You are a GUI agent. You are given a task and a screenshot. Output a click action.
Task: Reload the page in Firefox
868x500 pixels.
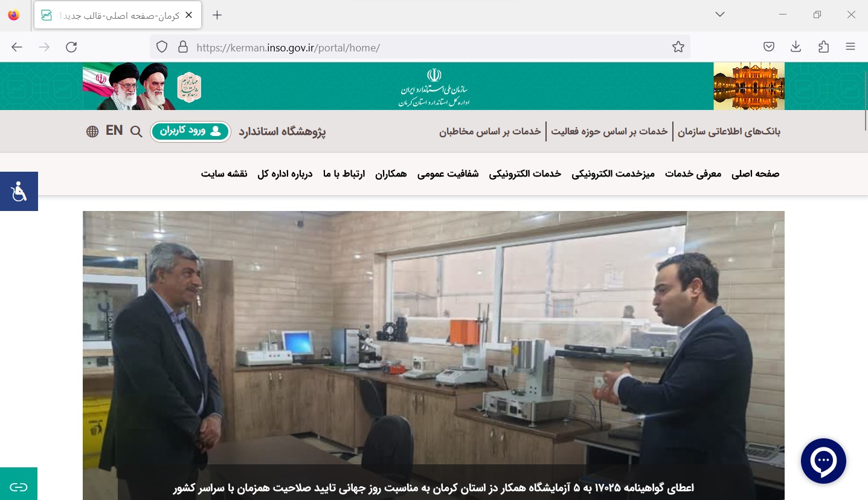point(71,47)
